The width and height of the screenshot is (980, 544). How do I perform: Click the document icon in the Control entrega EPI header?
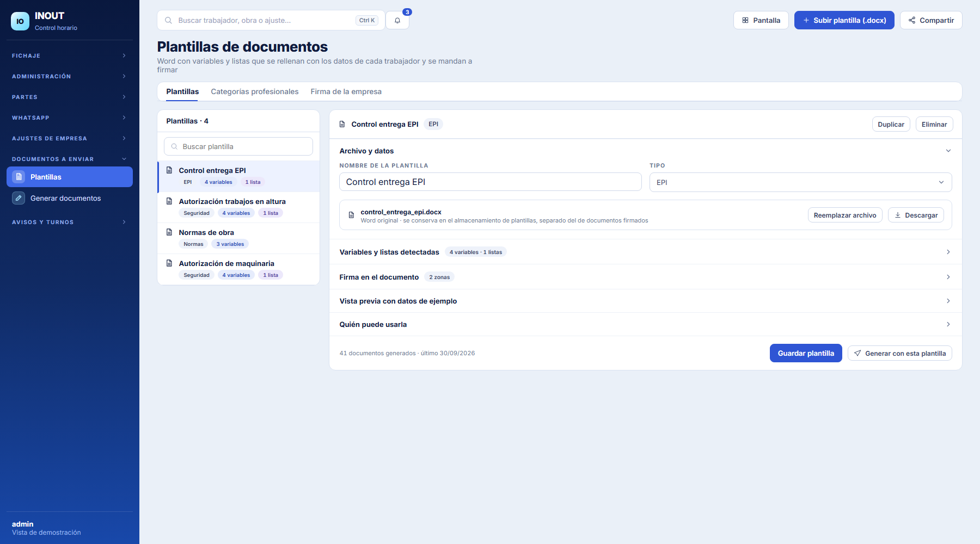(x=342, y=125)
